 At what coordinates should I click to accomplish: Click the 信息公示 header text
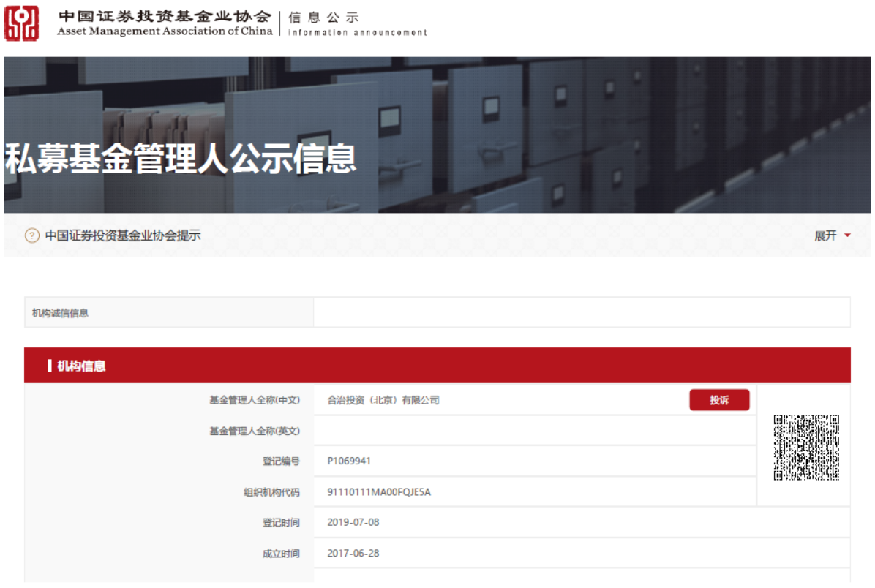pos(323,18)
